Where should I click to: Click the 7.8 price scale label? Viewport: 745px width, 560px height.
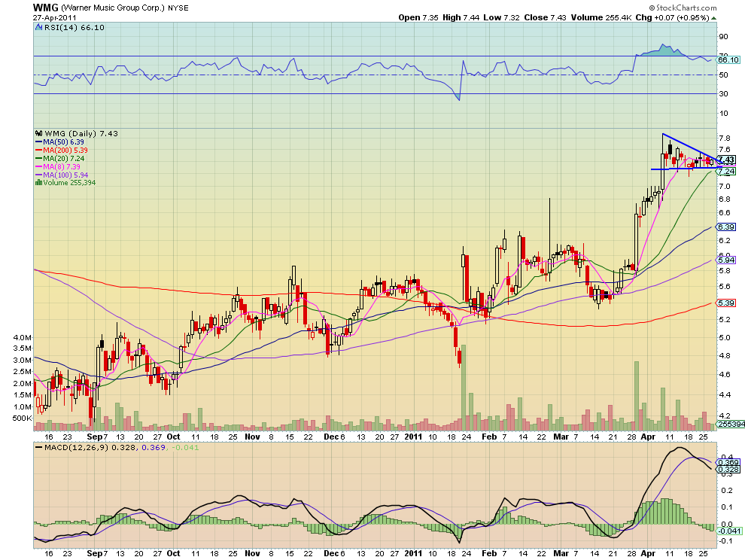pos(725,138)
